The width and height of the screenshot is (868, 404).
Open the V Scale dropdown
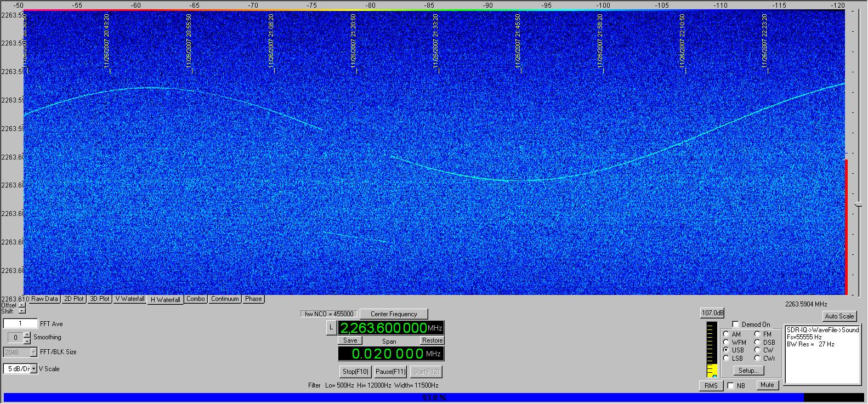point(33,369)
